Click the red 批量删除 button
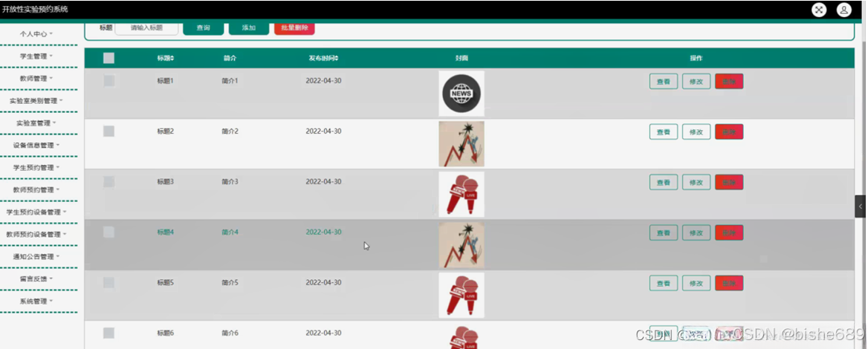 pos(294,28)
